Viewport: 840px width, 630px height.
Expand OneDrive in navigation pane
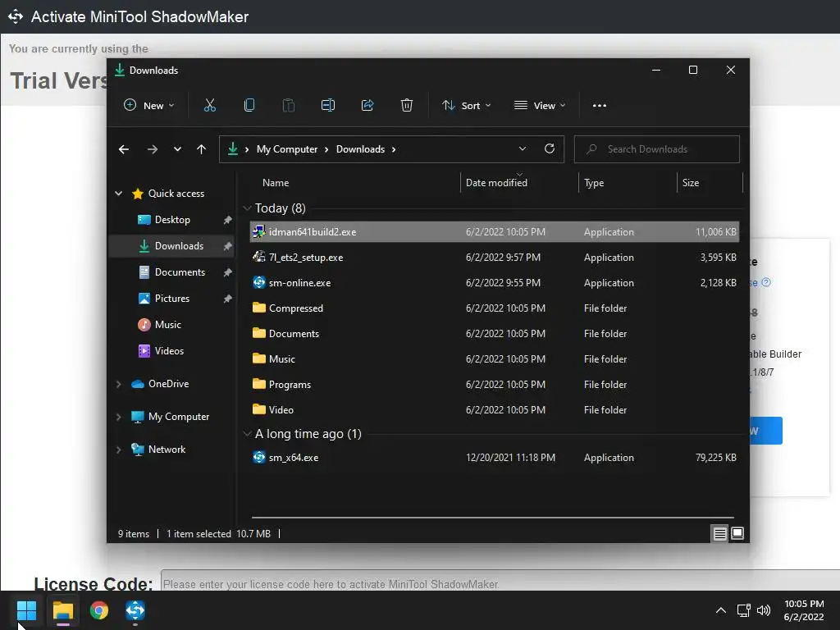point(118,384)
